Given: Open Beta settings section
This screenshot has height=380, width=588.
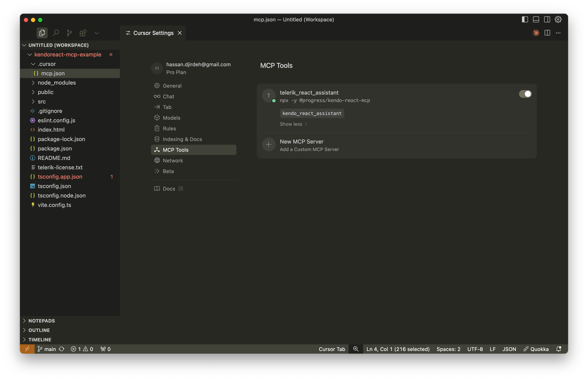Looking at the screenshot, I should pyautogui.click(x=194, y=171).
